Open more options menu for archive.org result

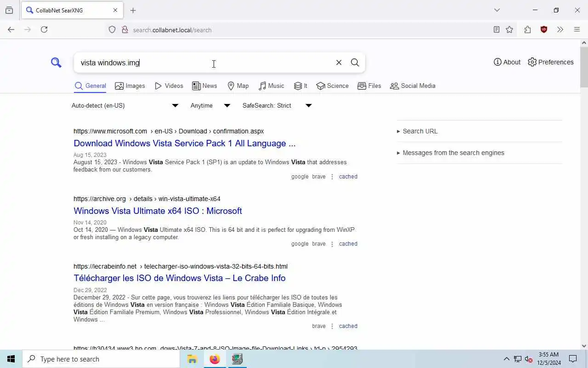(x=332, y=244)
